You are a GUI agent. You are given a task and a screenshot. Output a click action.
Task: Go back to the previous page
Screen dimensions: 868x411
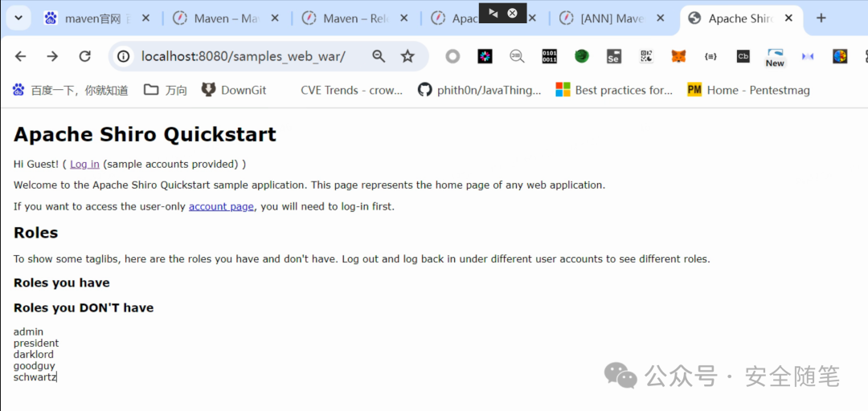(20, 56)
